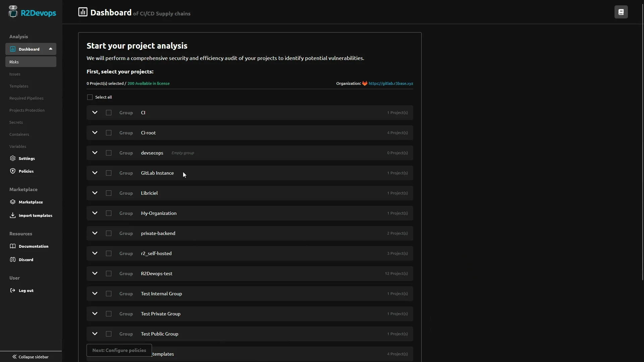Check the r2_self-hosted group checkbox
The height and width of the screenshot is (362, 644).
point(109,253)
